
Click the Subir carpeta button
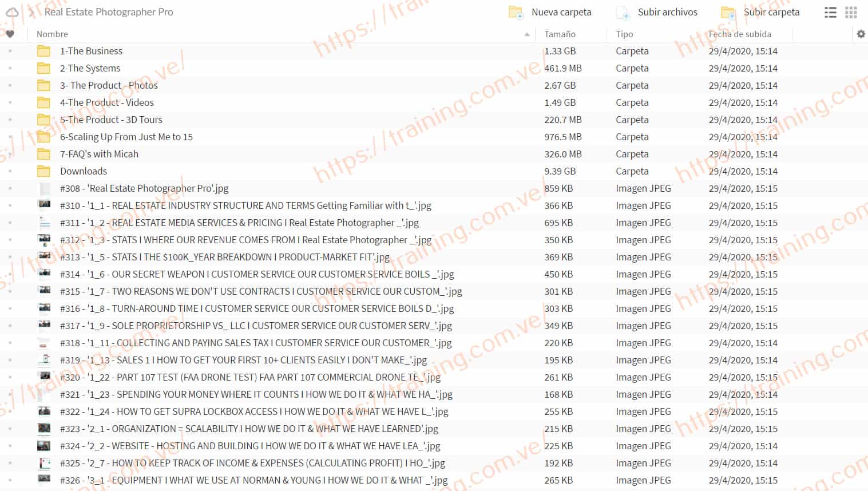coord(760,12)
